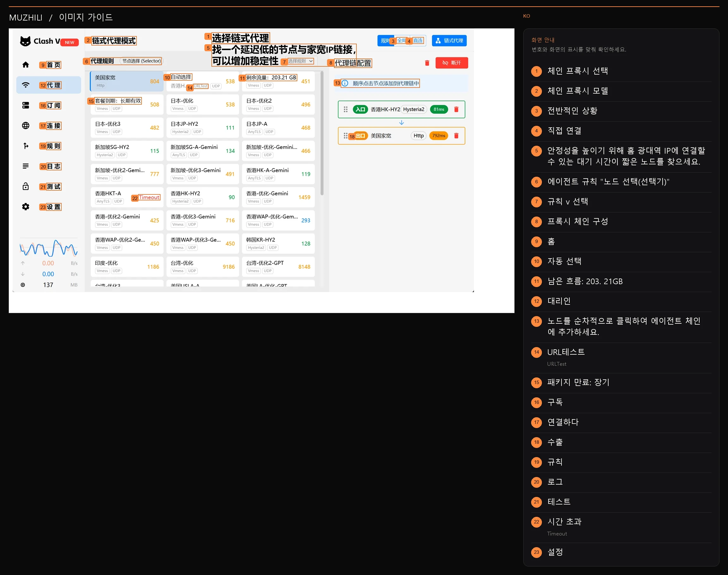Open the test lock icon
The height and width of the screenshot is (575, 728).
coord(26,186)
